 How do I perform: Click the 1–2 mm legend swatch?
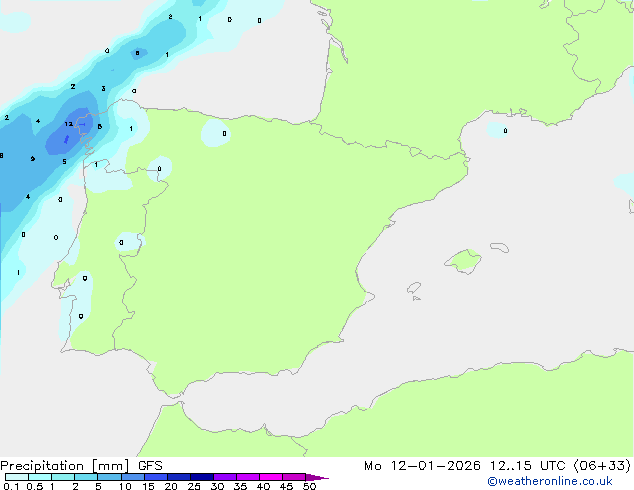(63, 477)
